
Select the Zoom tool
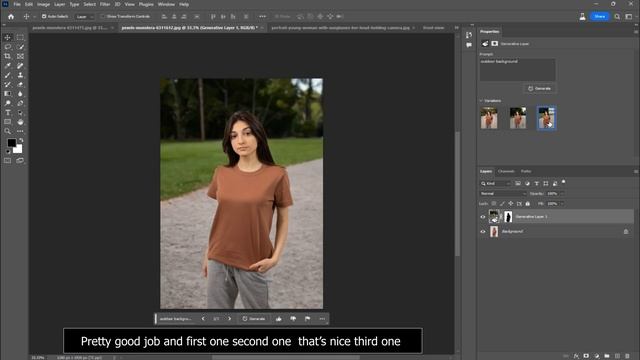[8, 131]
